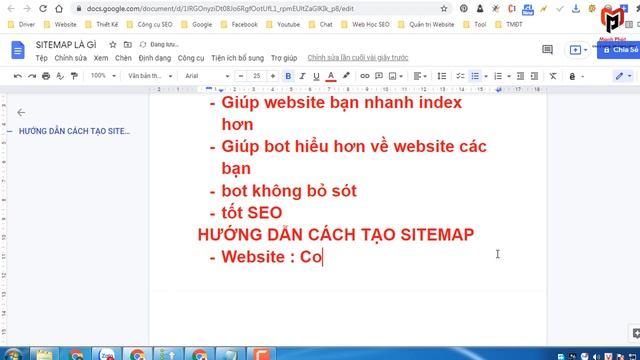Increase indent of the paragraph
The width and height of the screenshot is (640, 360).
pos(534,76)
